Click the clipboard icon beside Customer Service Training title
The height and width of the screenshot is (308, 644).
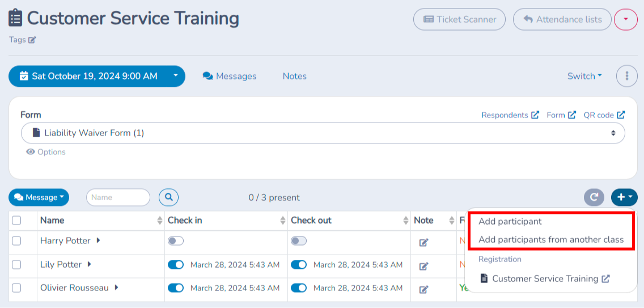tap(16, 19)
